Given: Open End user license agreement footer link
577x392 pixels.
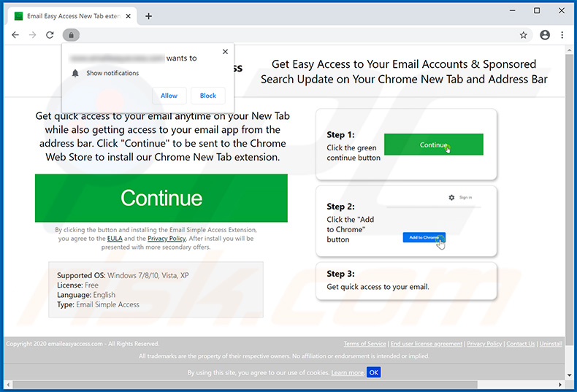Looking at the screenshot, I should click(x=427, y=344).
